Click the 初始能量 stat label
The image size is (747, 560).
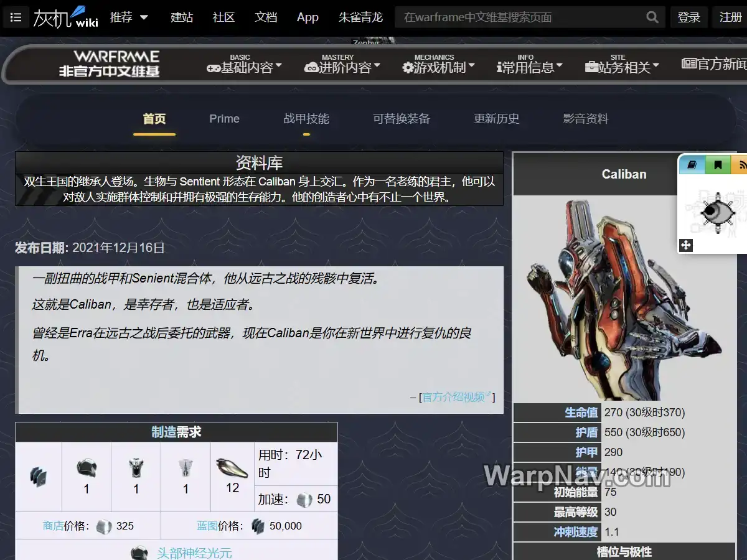point(575,492)
